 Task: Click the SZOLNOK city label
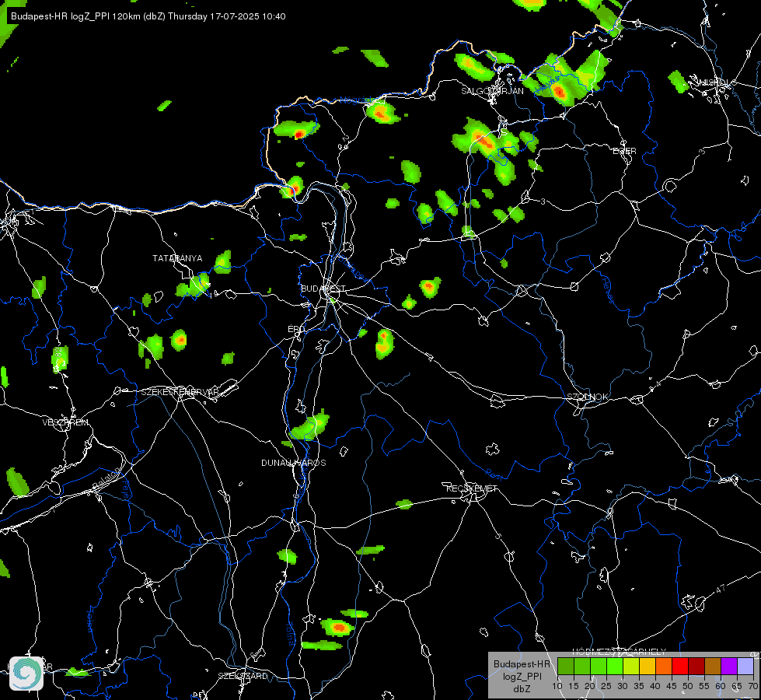point(587,397)
